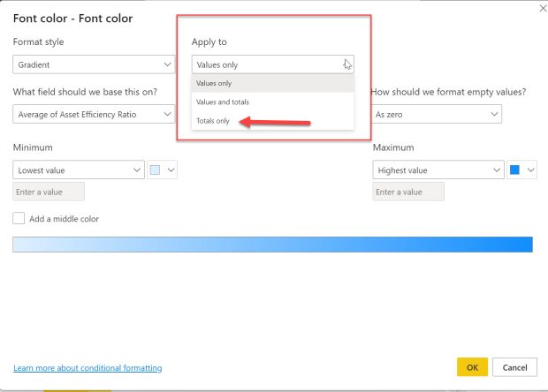
Task: Open the Format style Gradient dropdown
Action: (95, 64)
